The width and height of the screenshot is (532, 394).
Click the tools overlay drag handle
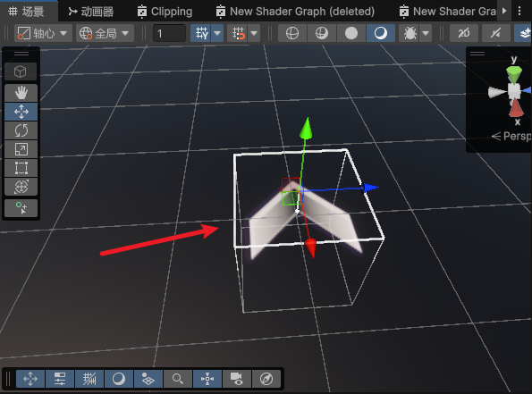pos(21,54)
